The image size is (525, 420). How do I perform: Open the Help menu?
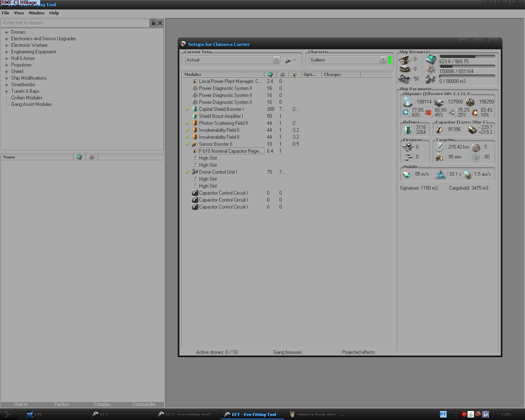point(54,13)
